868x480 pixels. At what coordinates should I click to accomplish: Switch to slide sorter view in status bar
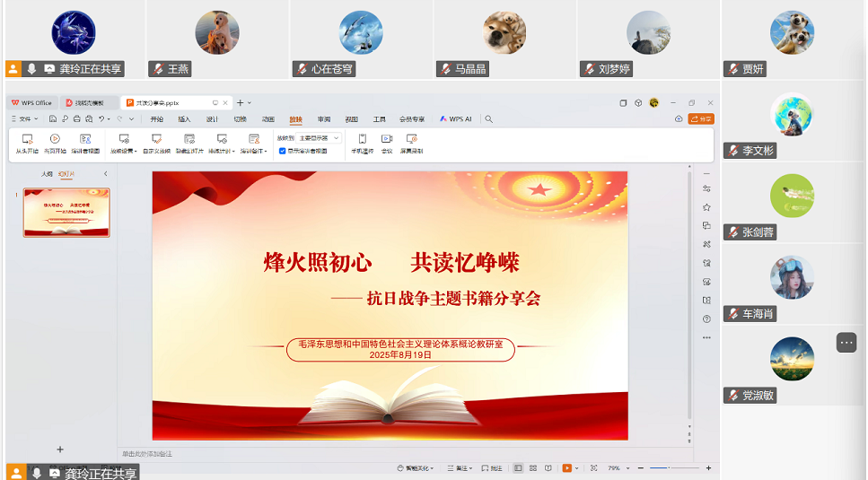pos(533,468)
